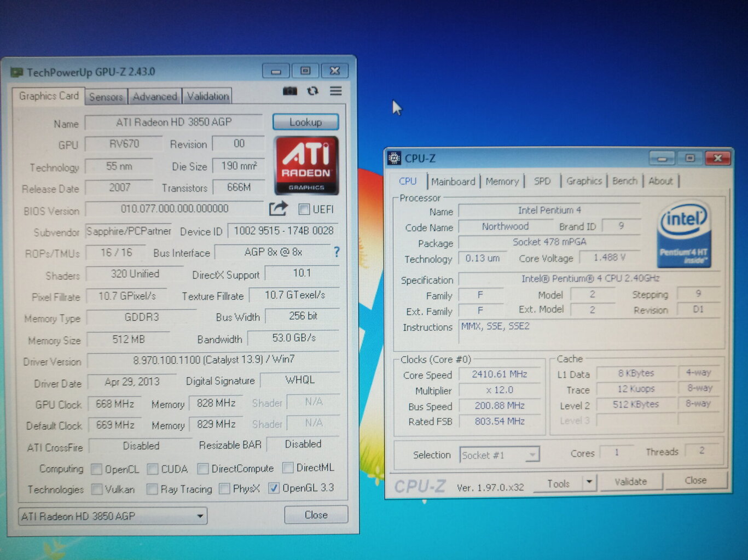The image size is (748, 560).
Task: Open the Mainboard tab in CPU-Z
Action: point(453,182)
